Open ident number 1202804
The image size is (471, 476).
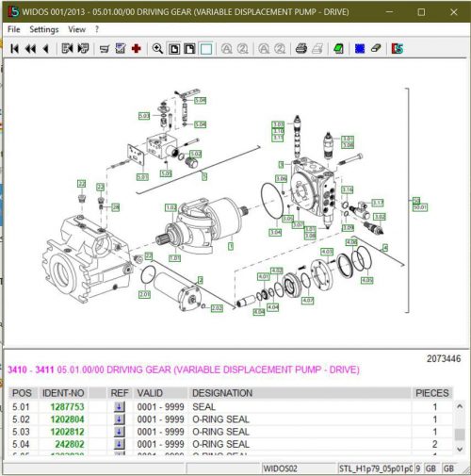(x=67, y=419)
